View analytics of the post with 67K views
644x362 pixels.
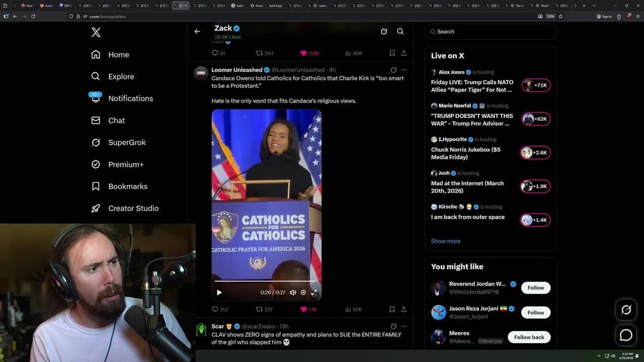tap(354, 309)
